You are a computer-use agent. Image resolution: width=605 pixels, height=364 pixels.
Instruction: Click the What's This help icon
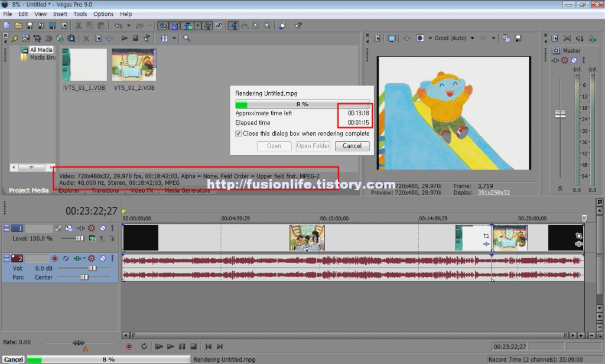pos(298,26)
